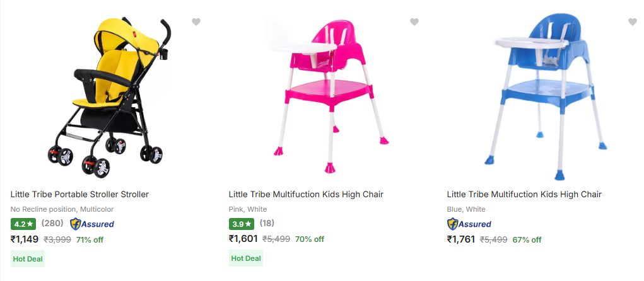The image size is (644, 281).
Task: Toggle wishlist heart on pink high chair
Action: 414,22
